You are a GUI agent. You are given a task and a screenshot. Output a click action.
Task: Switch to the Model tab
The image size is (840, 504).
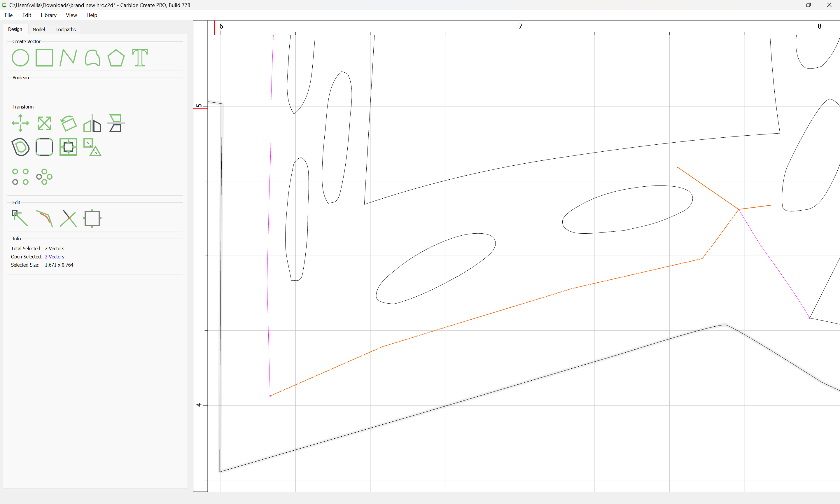pos(39,29)
